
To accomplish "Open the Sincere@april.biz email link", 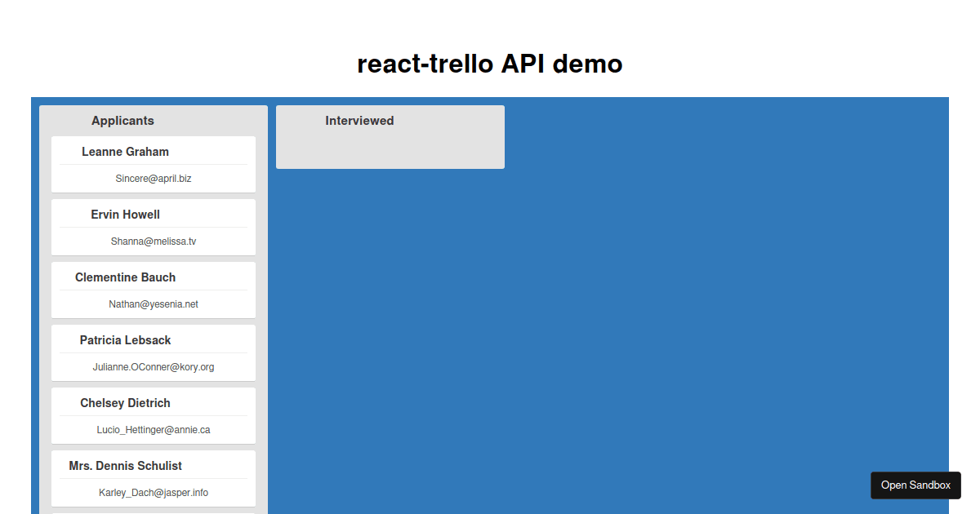I will point(154,178).
